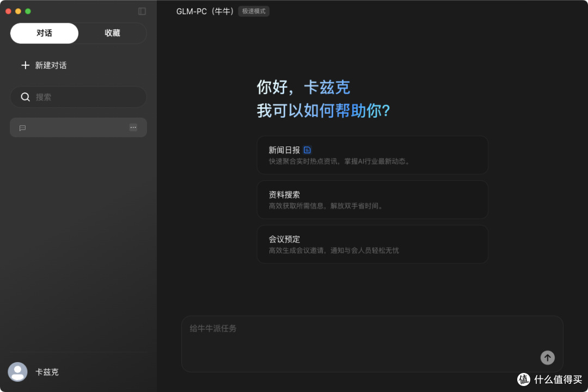Focus the 搜索 input field
The height and width of the screenshot is (392, 588).
tap(78, 97)
